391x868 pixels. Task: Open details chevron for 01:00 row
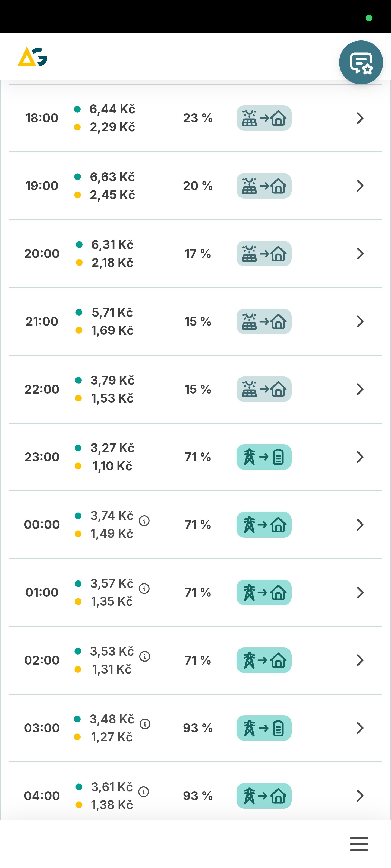coord(360,592)
